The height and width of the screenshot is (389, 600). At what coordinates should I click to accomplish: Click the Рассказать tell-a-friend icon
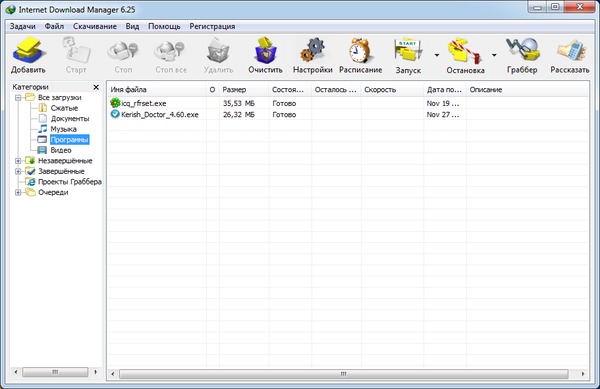pos(571,50)
